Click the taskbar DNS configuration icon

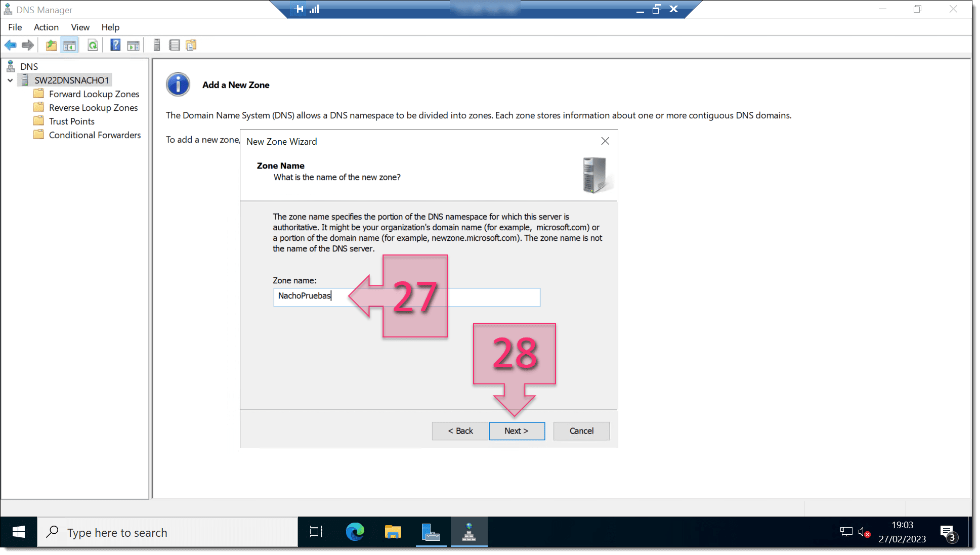(469, 532)
